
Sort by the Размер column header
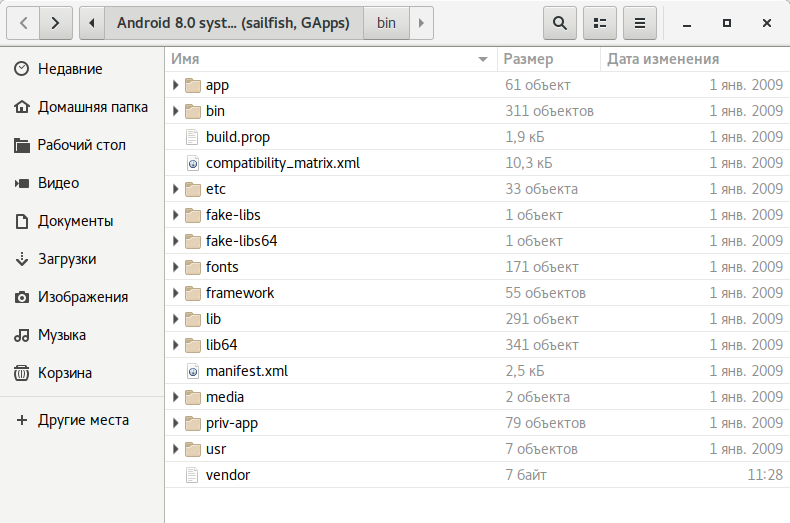pos(549,59)
